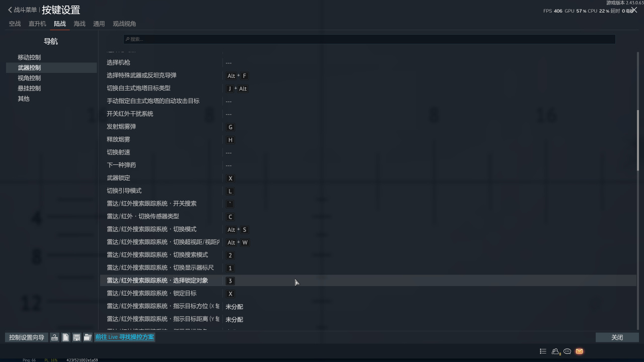Edit Alt+W binding for 切换超视距/视距内
This screenshot has width=644, height=362.
[237, 242]
